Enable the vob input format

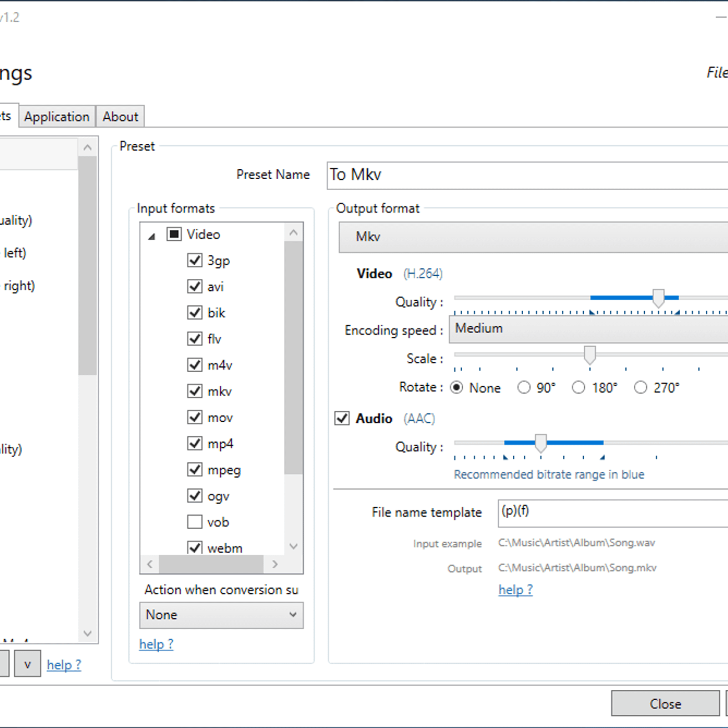(195, 521)
